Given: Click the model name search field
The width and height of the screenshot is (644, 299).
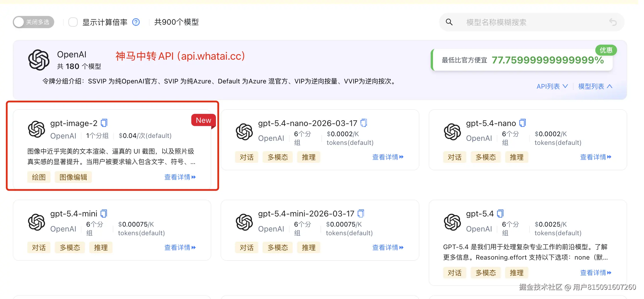Looking at the screenshot, I should 532,22.
